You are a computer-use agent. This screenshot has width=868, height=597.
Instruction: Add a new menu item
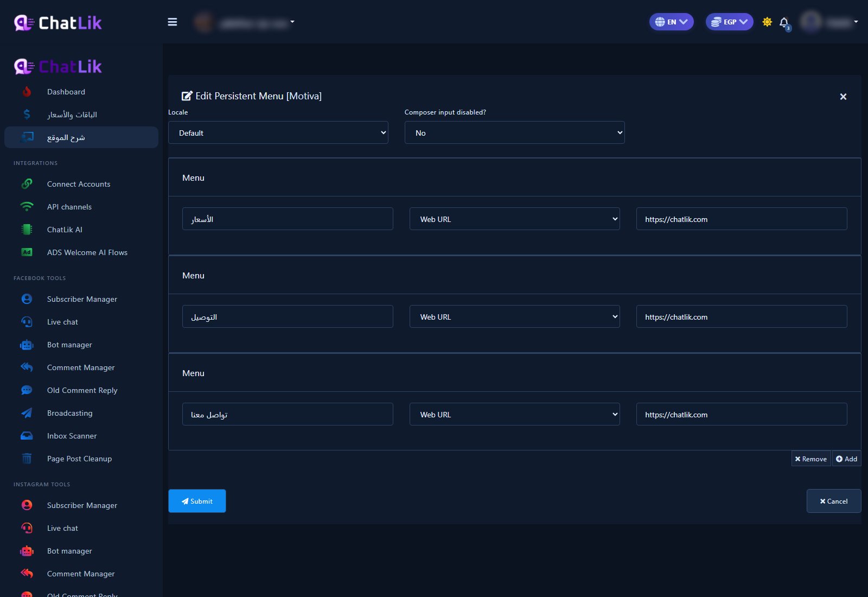pos(846,459)
